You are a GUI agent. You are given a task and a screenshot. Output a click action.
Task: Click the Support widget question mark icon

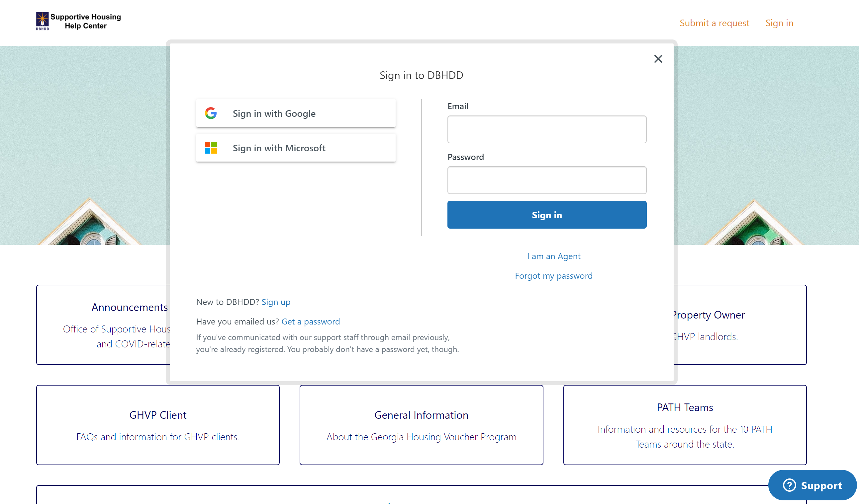[789, 485]
